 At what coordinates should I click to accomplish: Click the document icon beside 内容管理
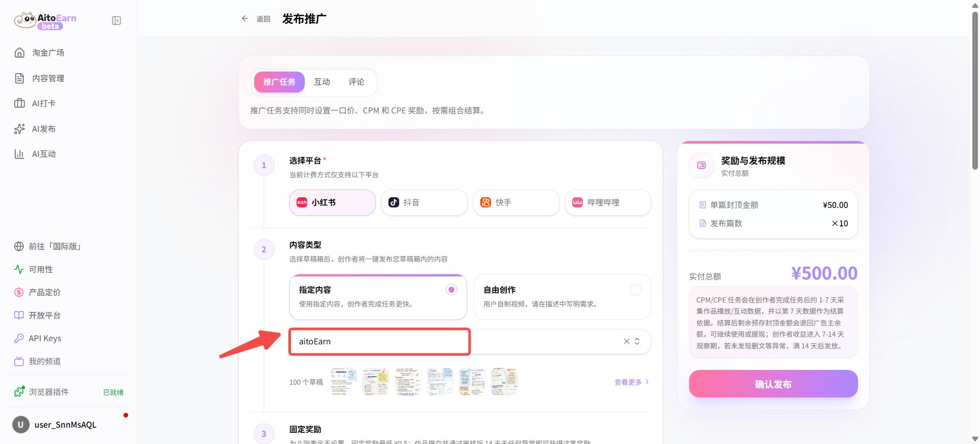tap(19, 78)
